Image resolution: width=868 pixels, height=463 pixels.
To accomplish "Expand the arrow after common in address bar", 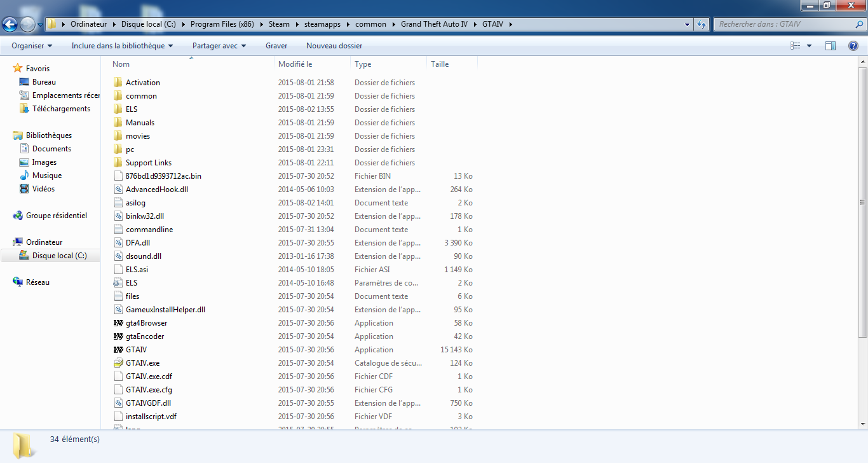I will point(393,24).
